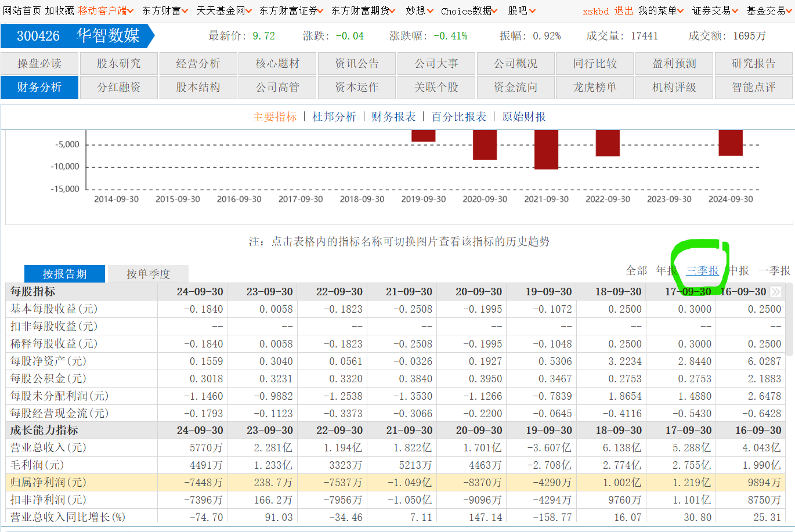The image size is (795, 532).
Task: Show trend for 每股未分配利润(元)
Action: (x=59, y=396)
